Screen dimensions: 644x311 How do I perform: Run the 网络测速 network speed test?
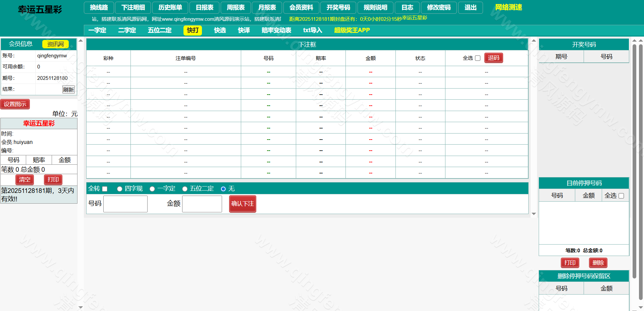[x=508, y=7]
